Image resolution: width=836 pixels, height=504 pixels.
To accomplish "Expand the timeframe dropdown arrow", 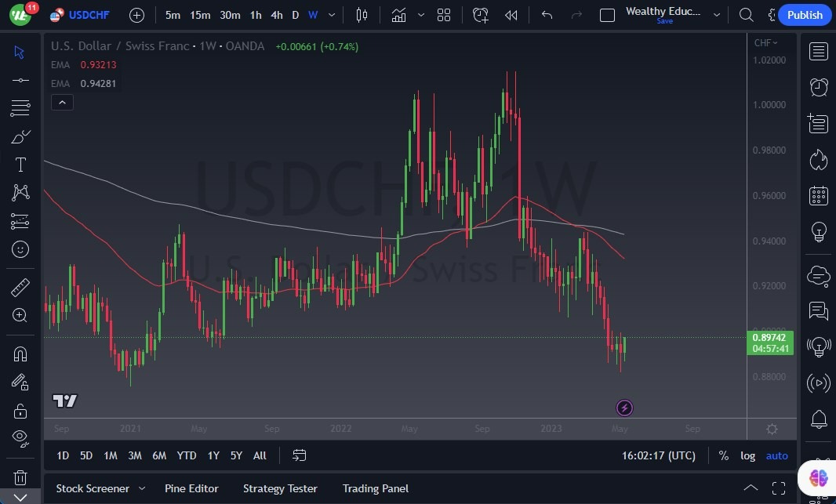I will 330,15.
